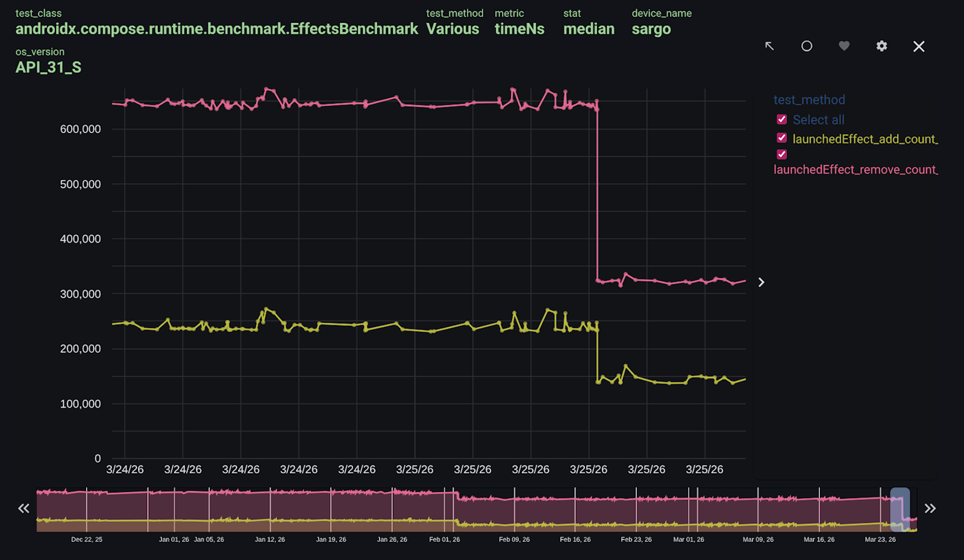Open test_method Various selector
The height and width of the screenshot is (560, 964).
click(452, 29)
